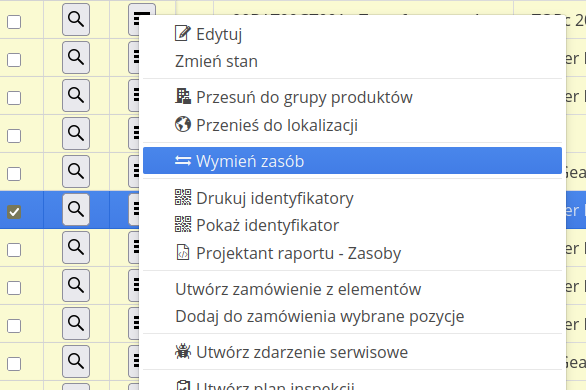Click Drukuj identyfikatory in the menu

pyautogui.click(x=352, y=198)
